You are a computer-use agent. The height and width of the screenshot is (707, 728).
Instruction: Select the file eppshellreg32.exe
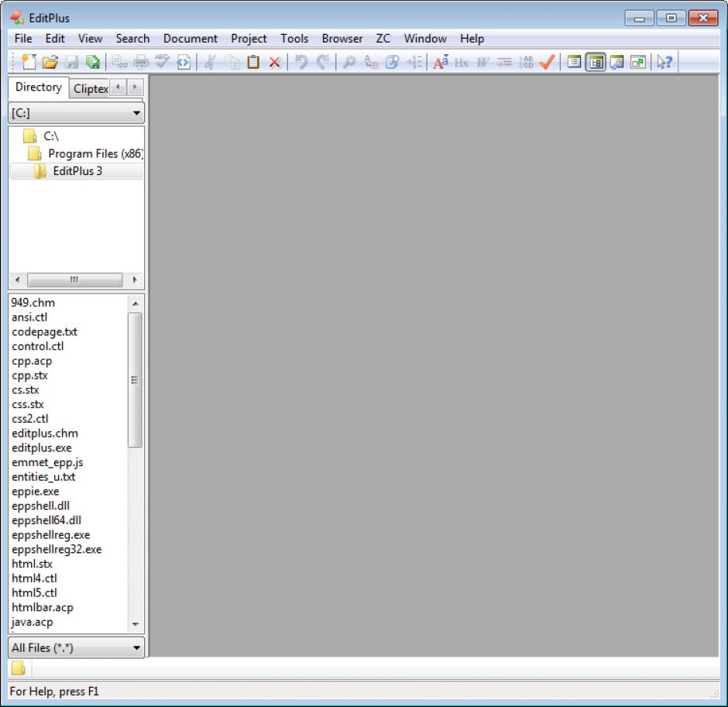click(x=57, y=550)
